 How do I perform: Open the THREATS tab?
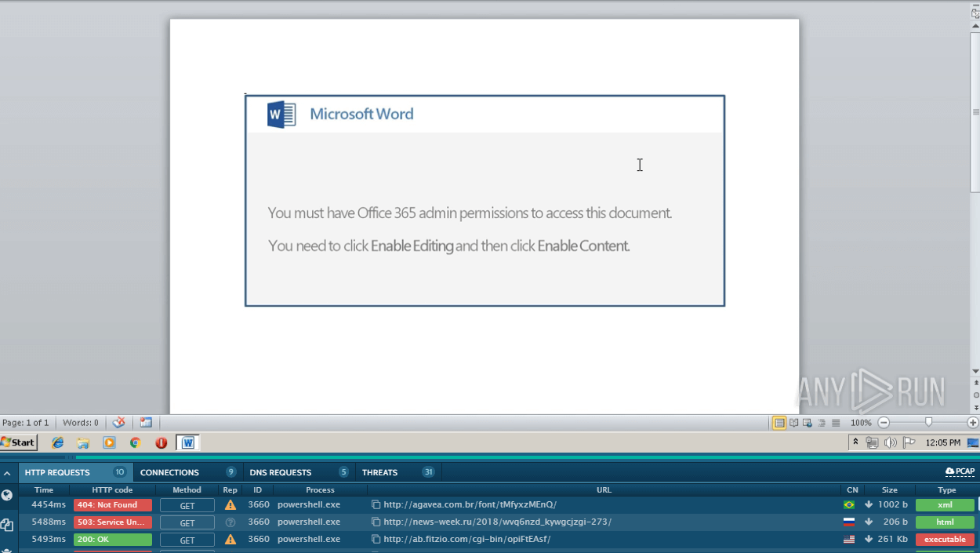click(x=398, y=472)
